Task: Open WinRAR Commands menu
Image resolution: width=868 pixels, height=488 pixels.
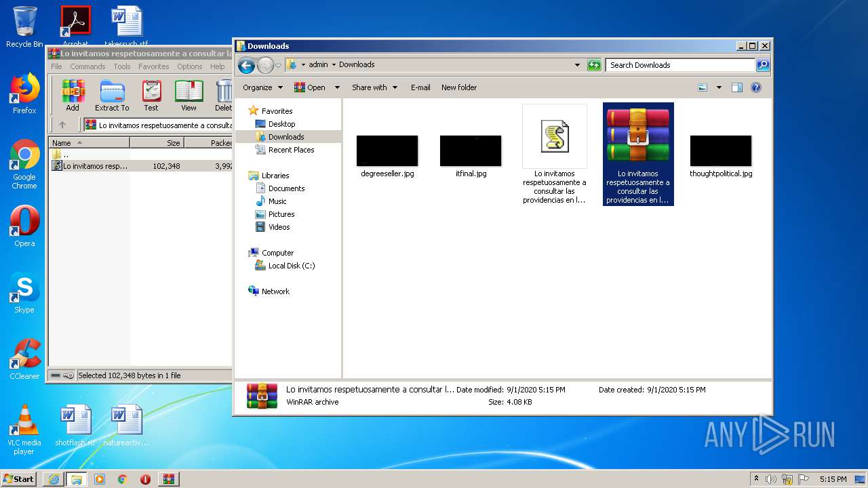Action: pyautogui.click(x=87, y=66)
